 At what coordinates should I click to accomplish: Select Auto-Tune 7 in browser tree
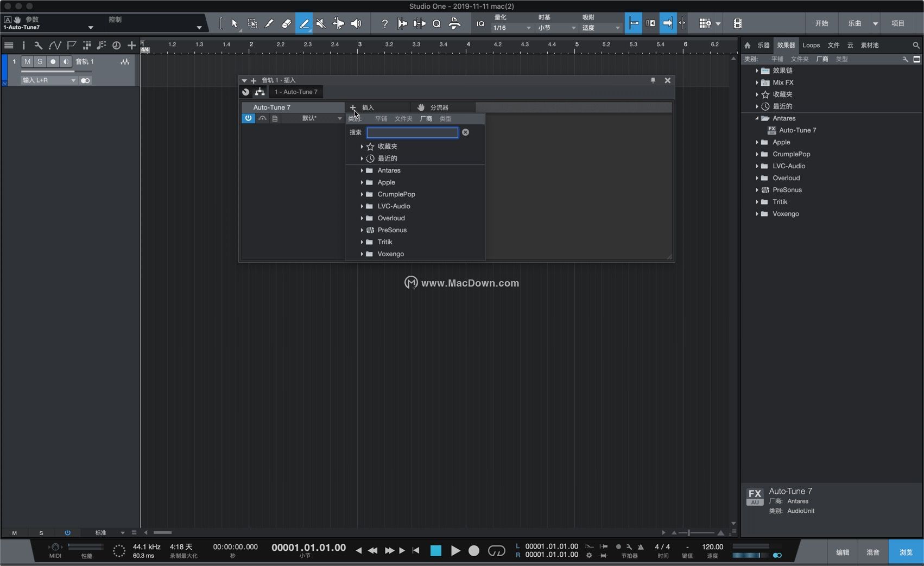797,130
